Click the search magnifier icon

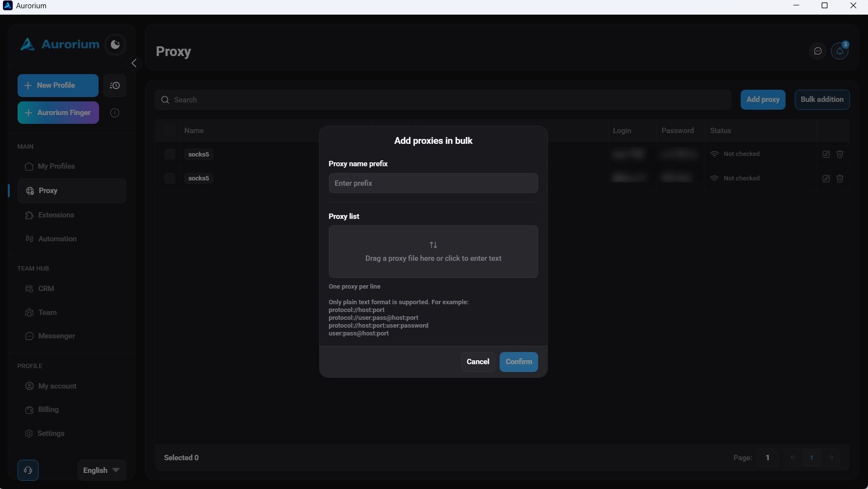pyautogui.click(x=165, y=100)
